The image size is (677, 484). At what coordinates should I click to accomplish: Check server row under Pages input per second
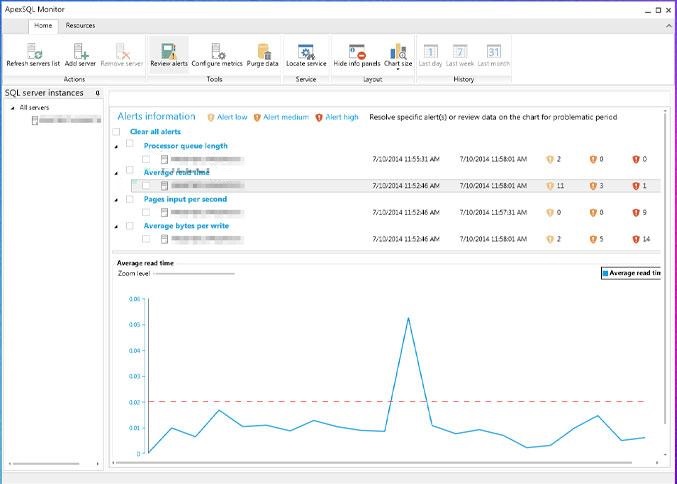(146, 212)
